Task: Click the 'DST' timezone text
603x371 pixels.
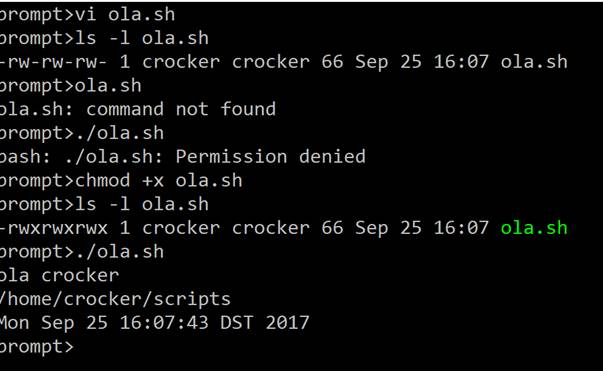Action: click(x=237, y=323)
